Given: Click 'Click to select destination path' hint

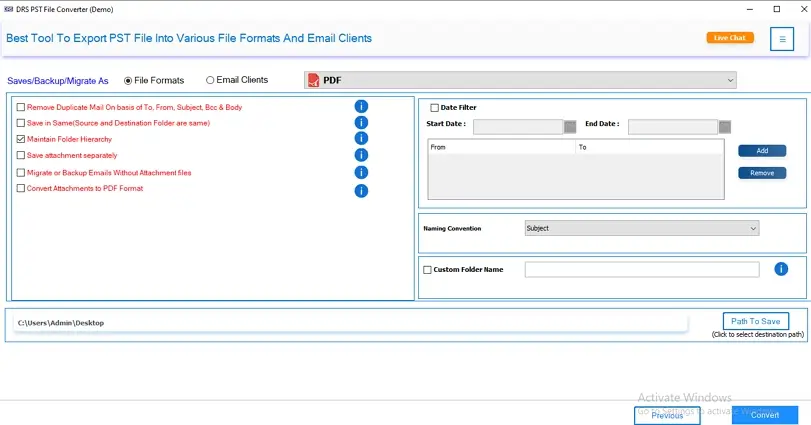Looking at the screenshot, I should pyautogui.click(x=758, y=335).
